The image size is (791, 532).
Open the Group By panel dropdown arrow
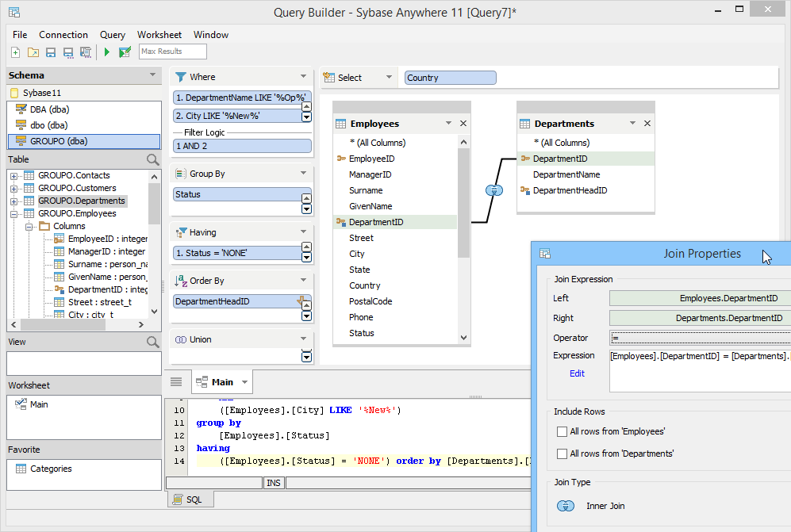coord(303,173)
